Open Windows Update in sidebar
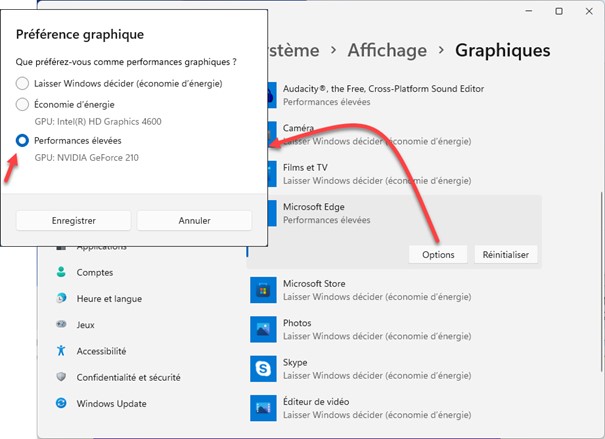The width and height of the screenshot is (605, 439). pos(111,403)
